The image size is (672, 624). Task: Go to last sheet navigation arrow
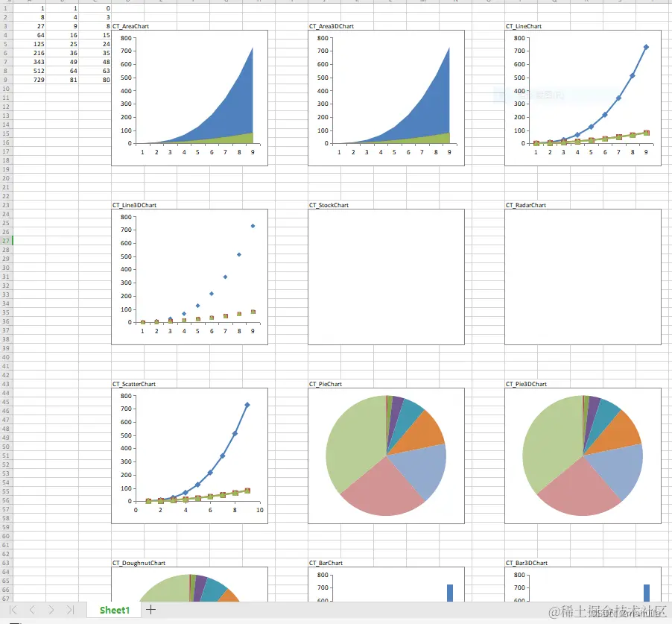[x=70, y=610]
